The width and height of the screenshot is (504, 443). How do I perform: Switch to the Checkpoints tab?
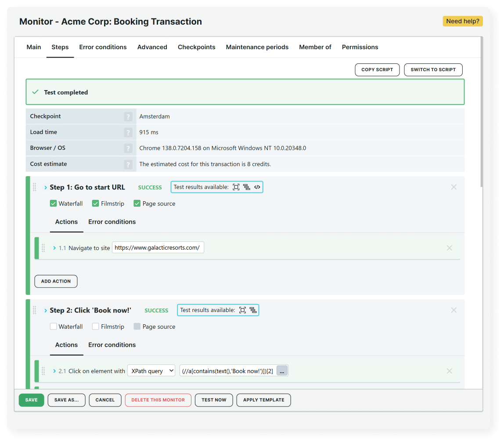(196, 47)
